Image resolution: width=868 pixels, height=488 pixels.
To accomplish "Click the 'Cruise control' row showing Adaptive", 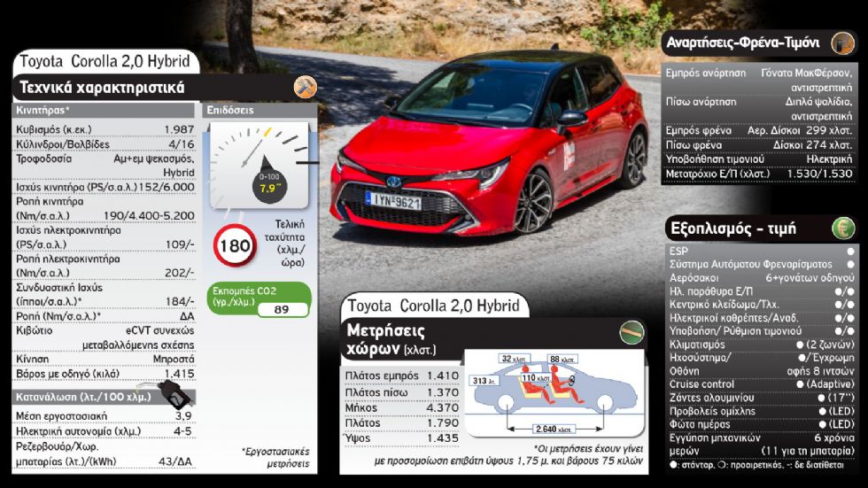I will [762, 384].
